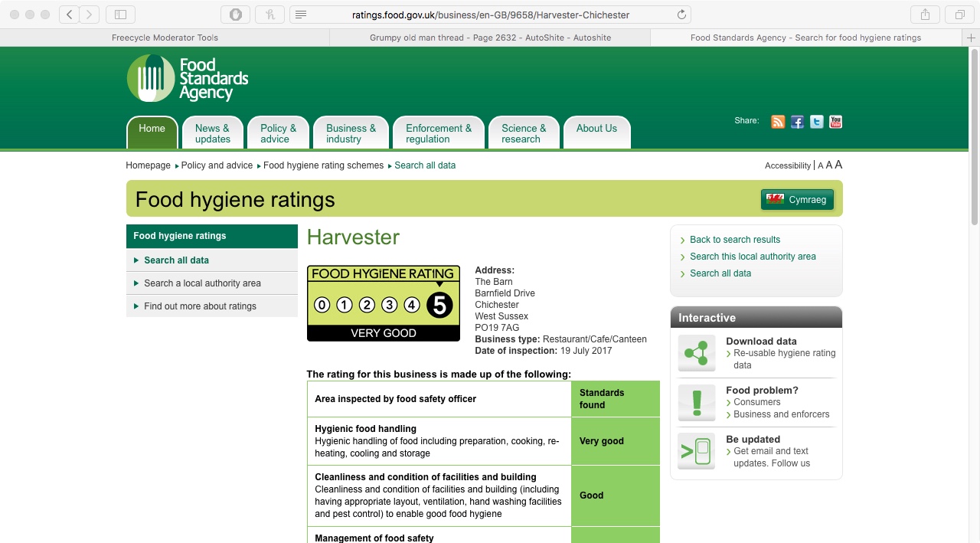Switch to Grumpy old man thread tab
The image size is (980, 543).
point(490,38)
